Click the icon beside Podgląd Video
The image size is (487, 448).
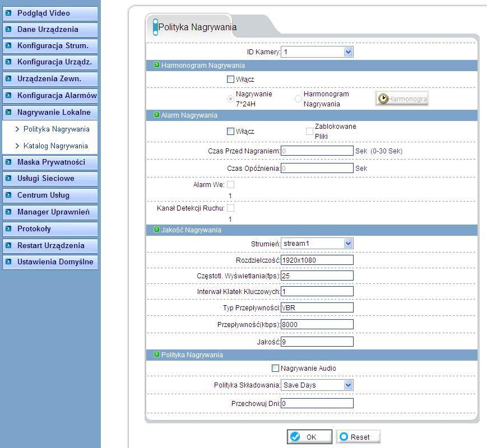pos(8,13)
